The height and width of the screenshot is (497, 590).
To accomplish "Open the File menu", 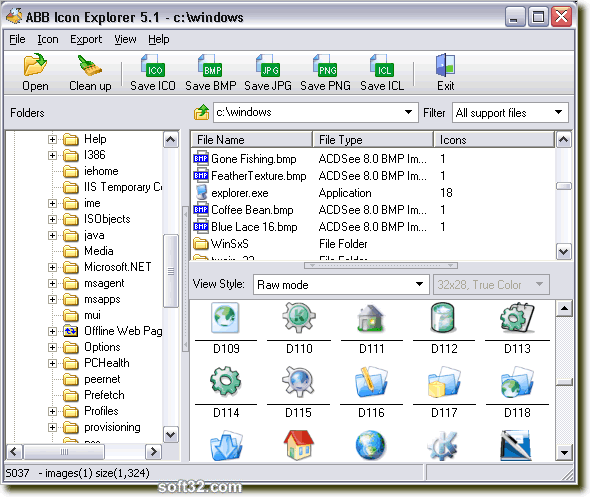I will coord(17,39).
